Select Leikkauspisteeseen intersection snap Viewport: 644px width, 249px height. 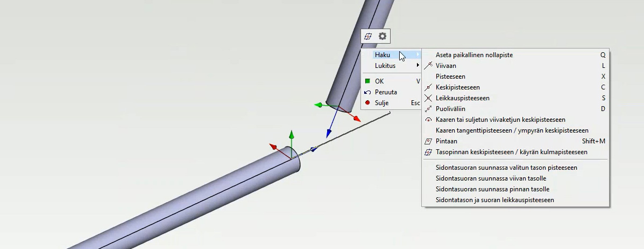click(x=462, y=98)
